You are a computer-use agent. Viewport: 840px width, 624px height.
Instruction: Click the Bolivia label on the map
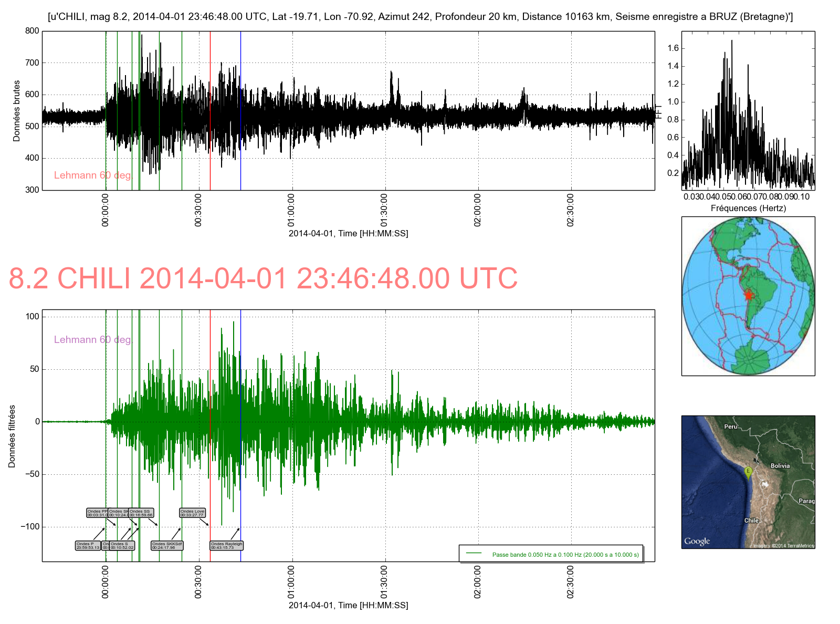click(780, 466)
